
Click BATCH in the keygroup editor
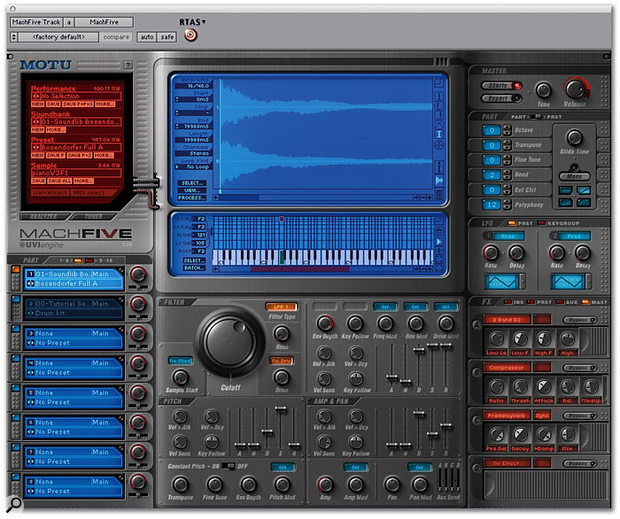click(194, 268)
